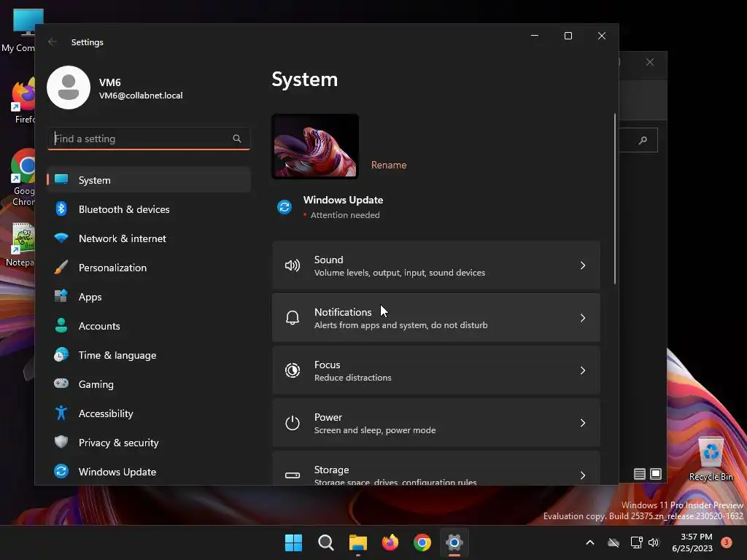Click the Time & language clock icon

[x=61, y=355]
